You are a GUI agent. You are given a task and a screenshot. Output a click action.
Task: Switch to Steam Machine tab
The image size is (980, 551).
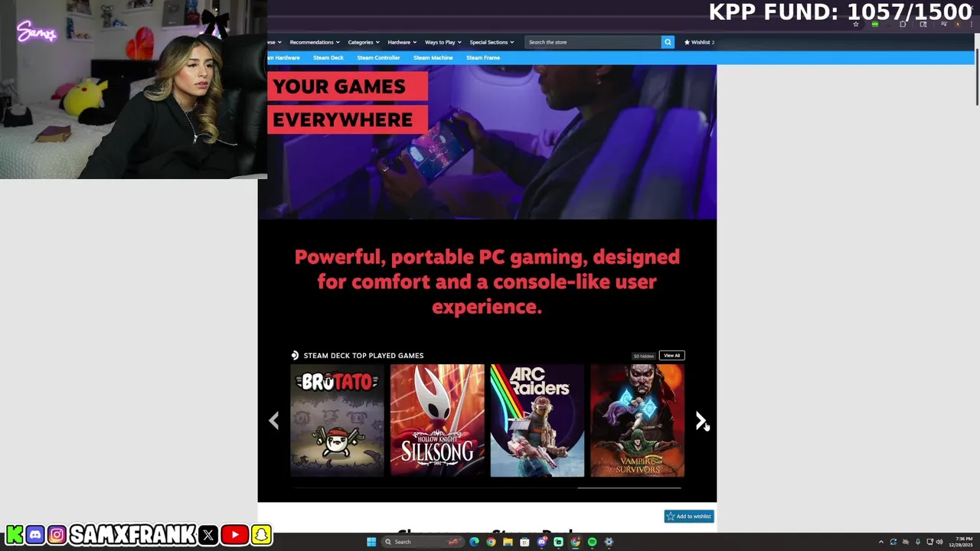(x=433, y=57)
